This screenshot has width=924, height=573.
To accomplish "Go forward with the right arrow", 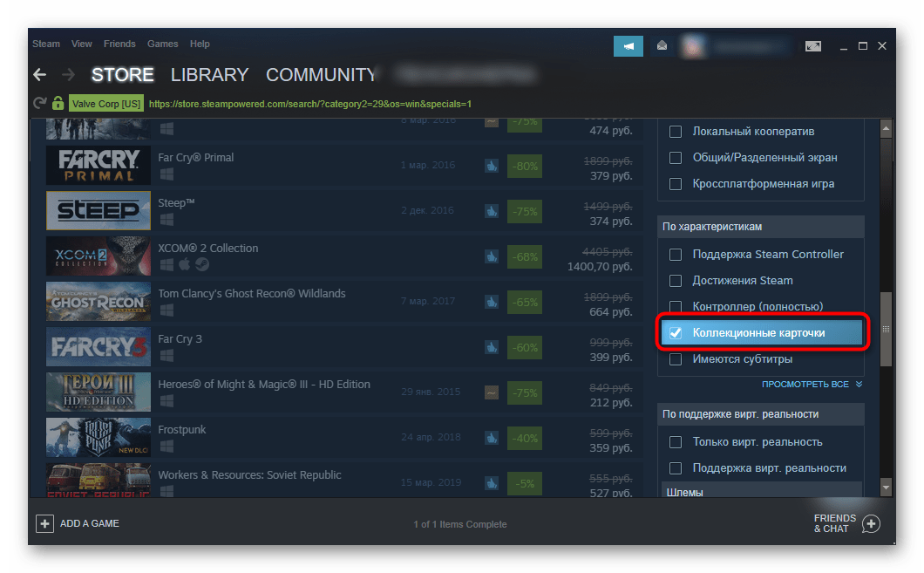I will (x=68, y=75).
